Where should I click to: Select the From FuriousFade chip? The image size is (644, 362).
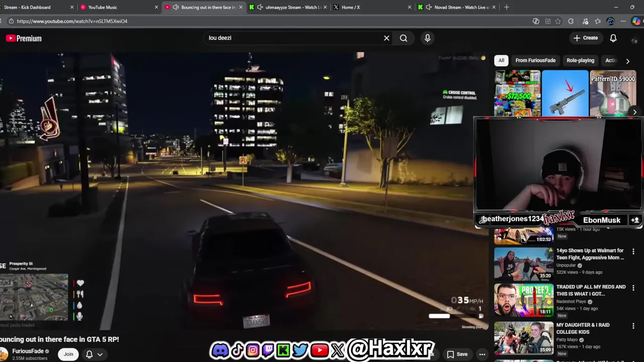(535, 60)
